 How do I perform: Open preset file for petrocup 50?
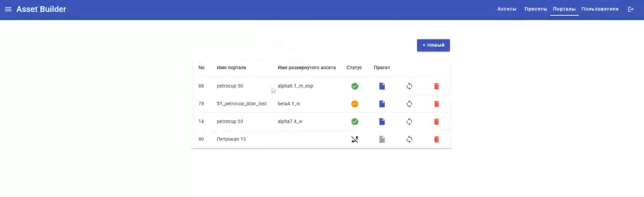382,86
